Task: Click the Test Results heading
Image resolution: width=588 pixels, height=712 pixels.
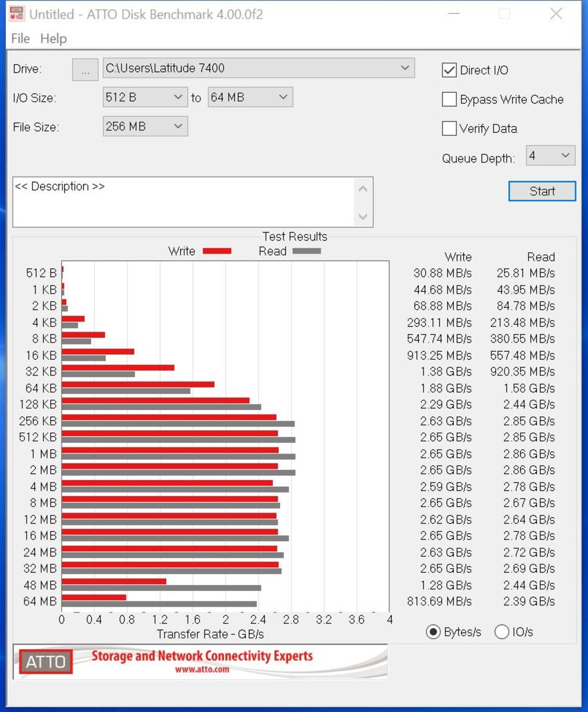Action: pyautogui.click(x=295, y=237)
